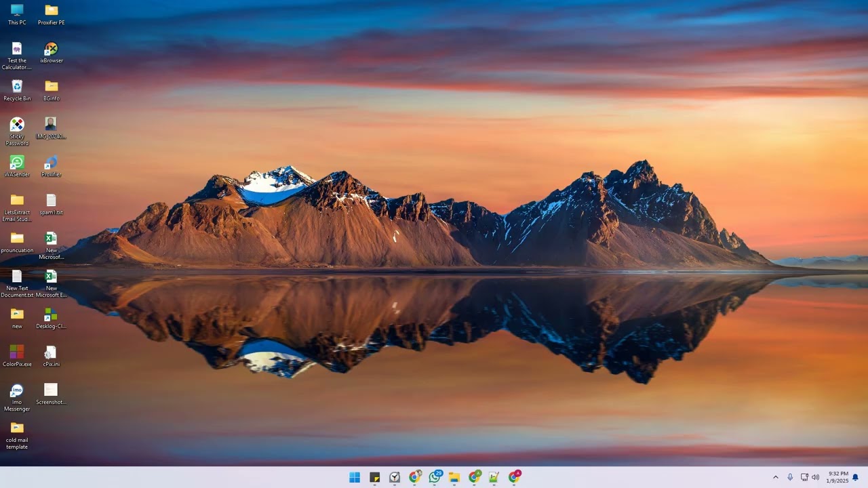Open File Explorer from the taskbar

pos(454,477)
